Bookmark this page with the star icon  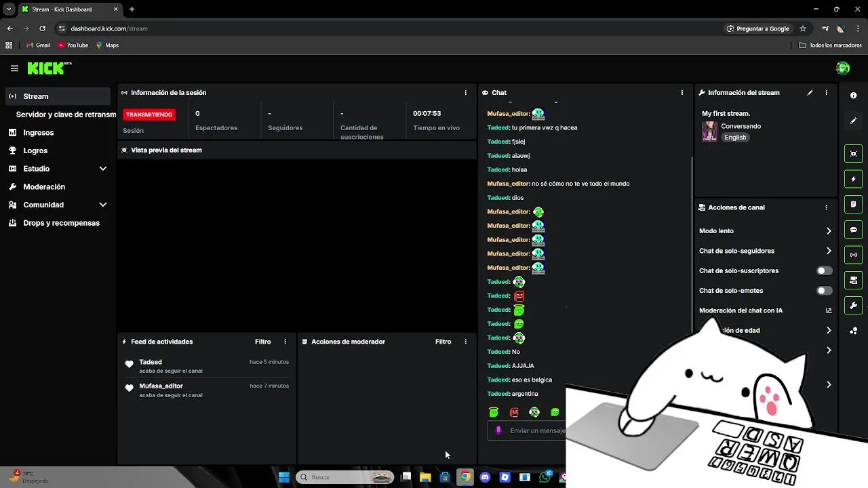[x=803, y=28]
